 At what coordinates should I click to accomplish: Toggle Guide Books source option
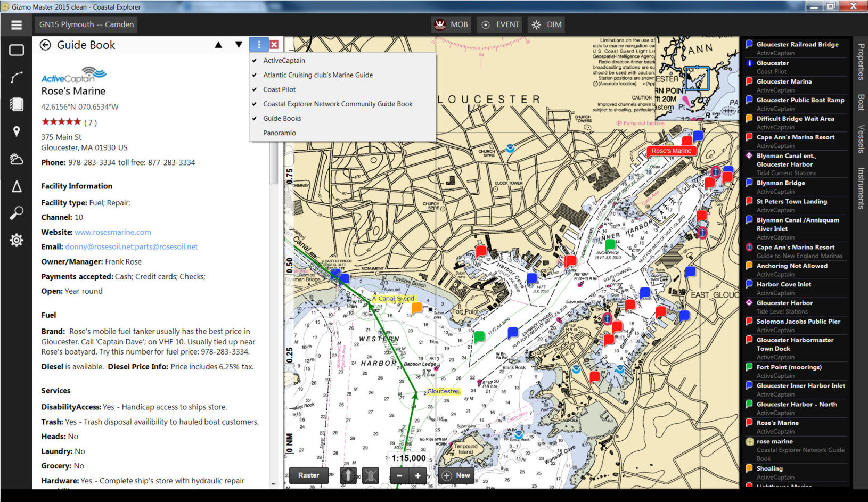tap(342, 118)
